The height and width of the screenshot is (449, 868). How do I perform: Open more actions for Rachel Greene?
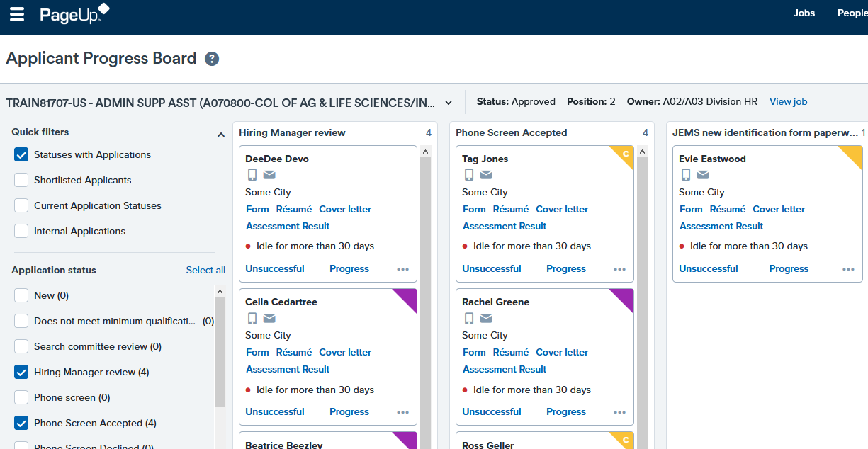(620, 412)
